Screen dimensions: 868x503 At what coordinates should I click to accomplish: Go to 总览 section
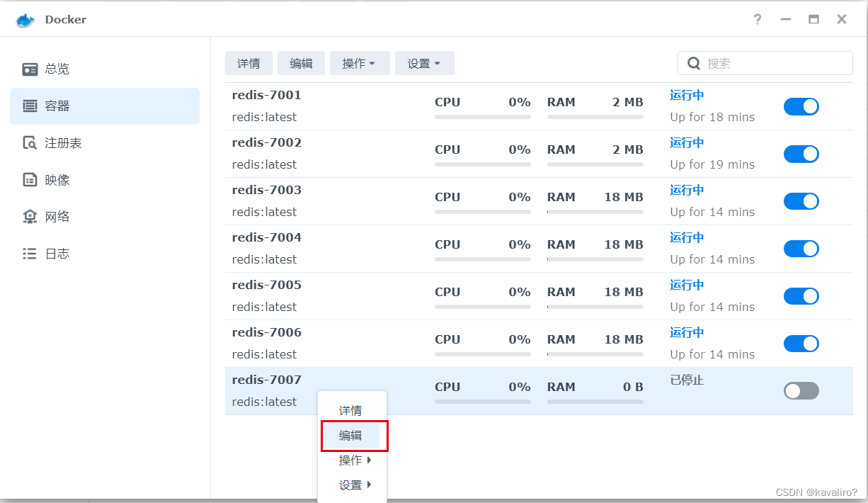(x=105, y=69)
